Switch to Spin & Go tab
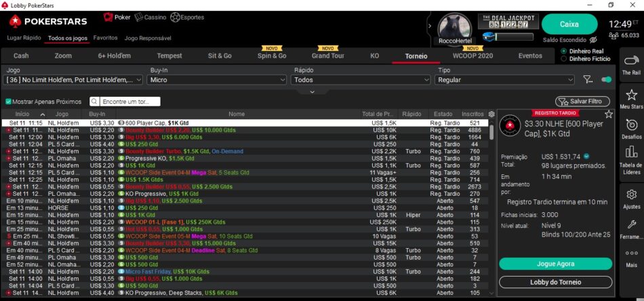 click(272, 56)
